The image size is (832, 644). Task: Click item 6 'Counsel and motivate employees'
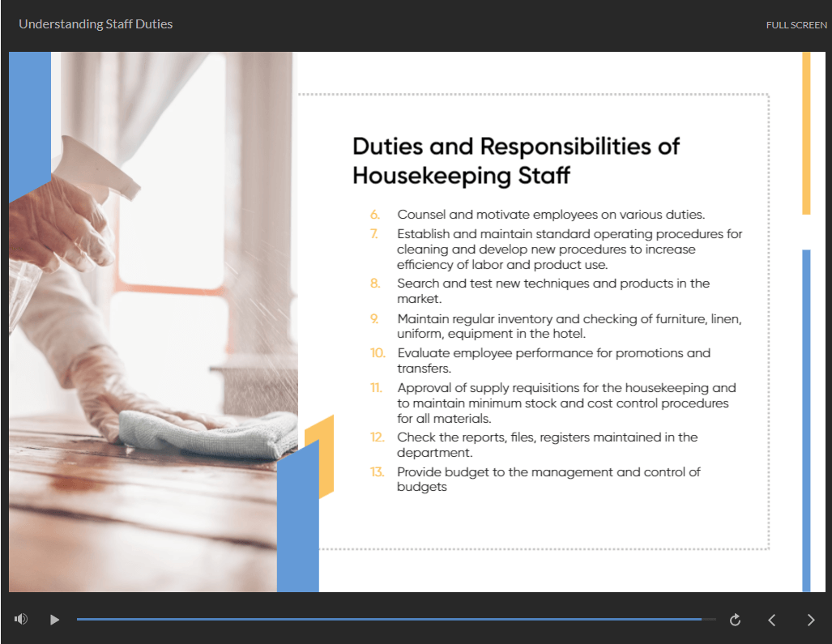click(x=551, y=215)
